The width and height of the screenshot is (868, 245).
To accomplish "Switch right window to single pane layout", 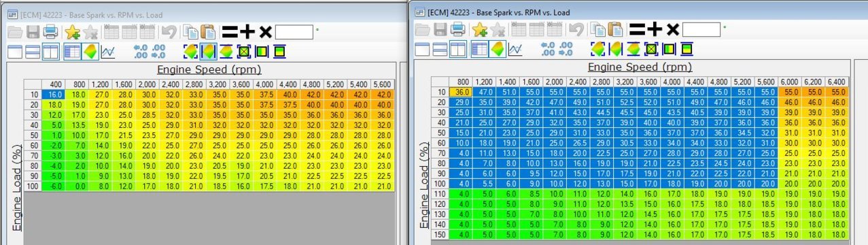I will click(x=423, y=49).
